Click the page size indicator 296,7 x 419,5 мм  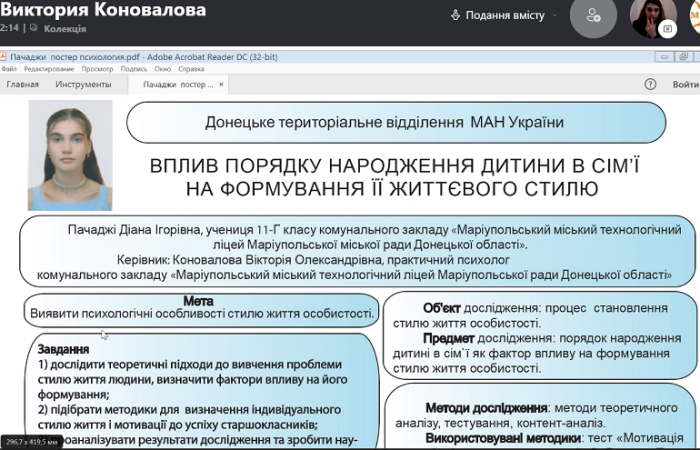[32, 441]
